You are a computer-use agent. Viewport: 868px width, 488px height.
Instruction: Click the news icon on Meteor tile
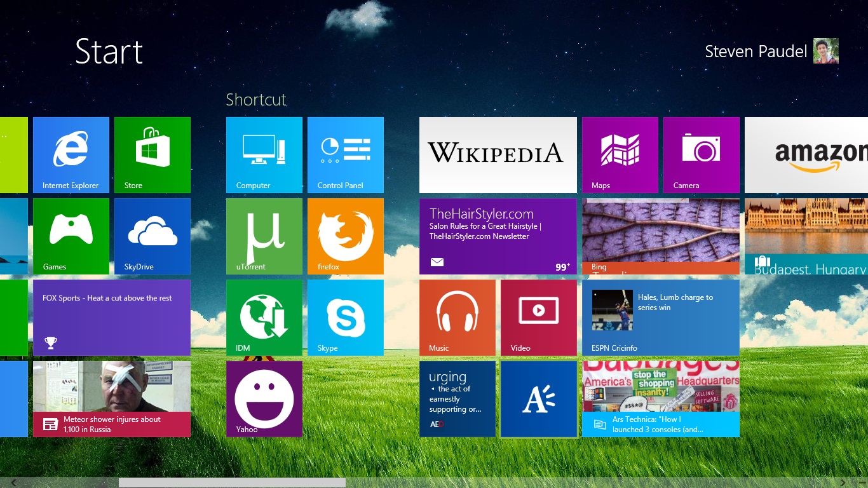pos(51,424)
